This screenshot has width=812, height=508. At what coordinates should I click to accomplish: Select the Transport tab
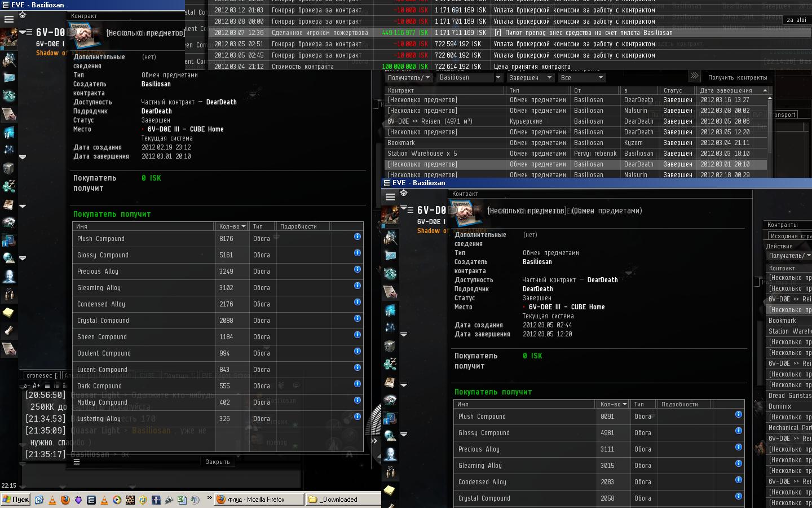782,115
